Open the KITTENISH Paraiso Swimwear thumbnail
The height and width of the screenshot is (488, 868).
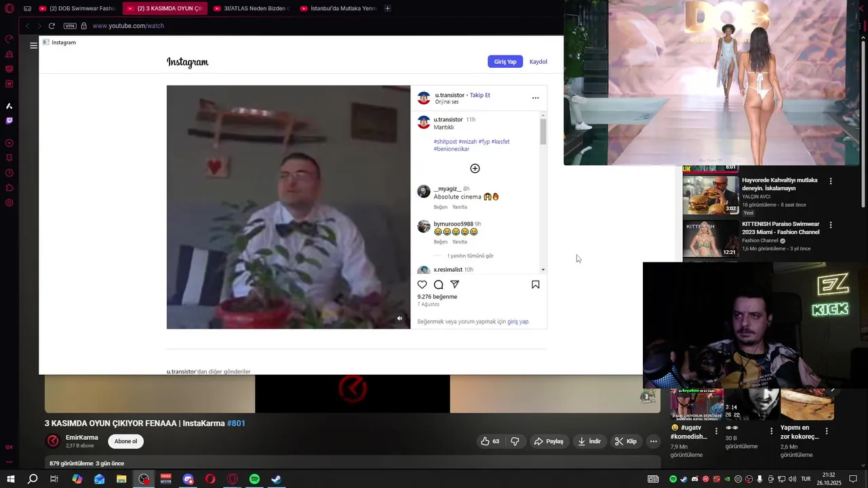pyautogui.click(x=711, y=239)
